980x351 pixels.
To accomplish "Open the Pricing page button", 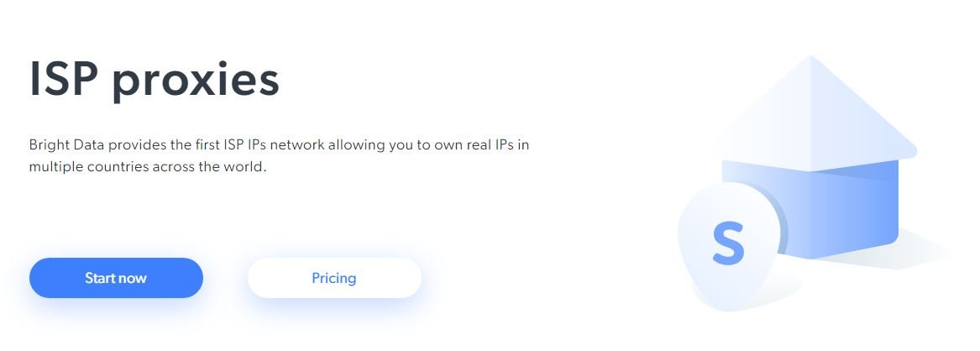I will [333, 278].
